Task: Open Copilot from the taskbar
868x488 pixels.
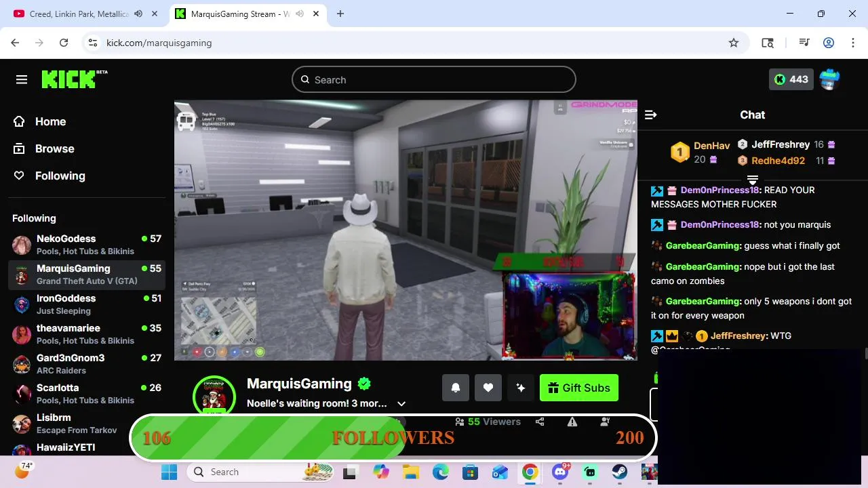Action: [x=381, y=472]
